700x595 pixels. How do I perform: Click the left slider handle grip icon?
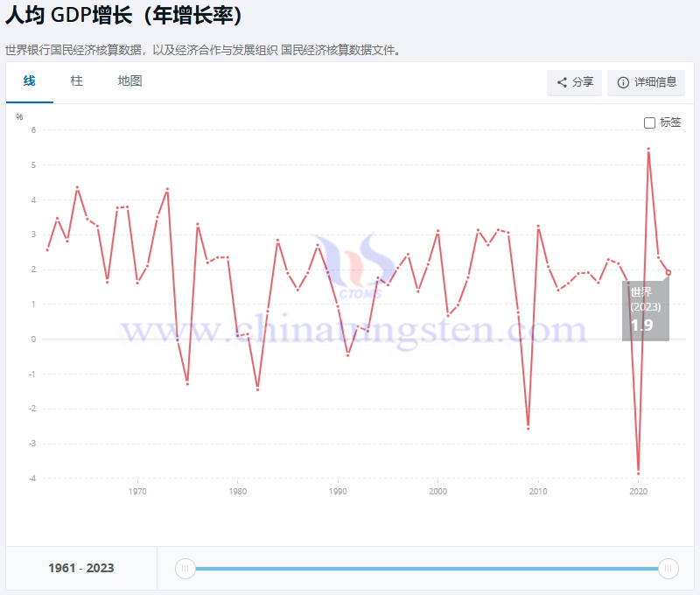[185, 569]
